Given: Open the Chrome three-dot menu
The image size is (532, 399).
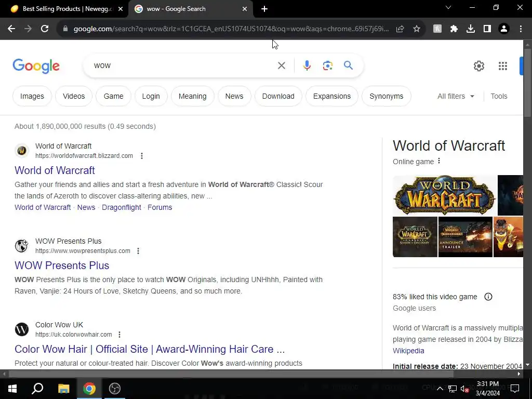Looking at the screenshot, I should click(x=521, y=29).
